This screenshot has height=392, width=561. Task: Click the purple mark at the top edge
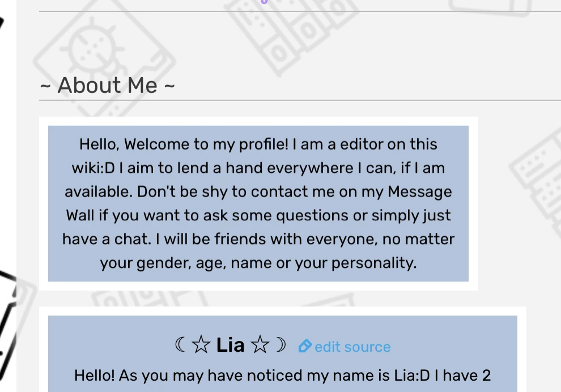(264, 2)
